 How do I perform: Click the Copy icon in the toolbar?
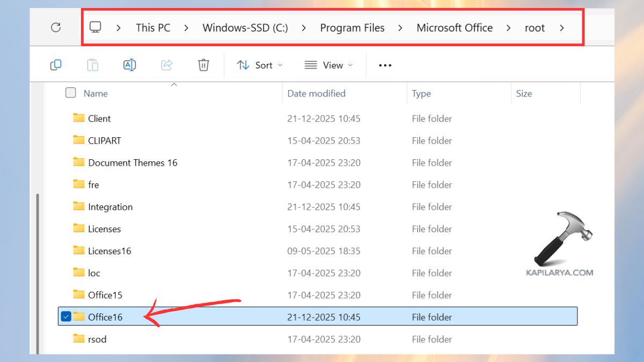[55, 64]
